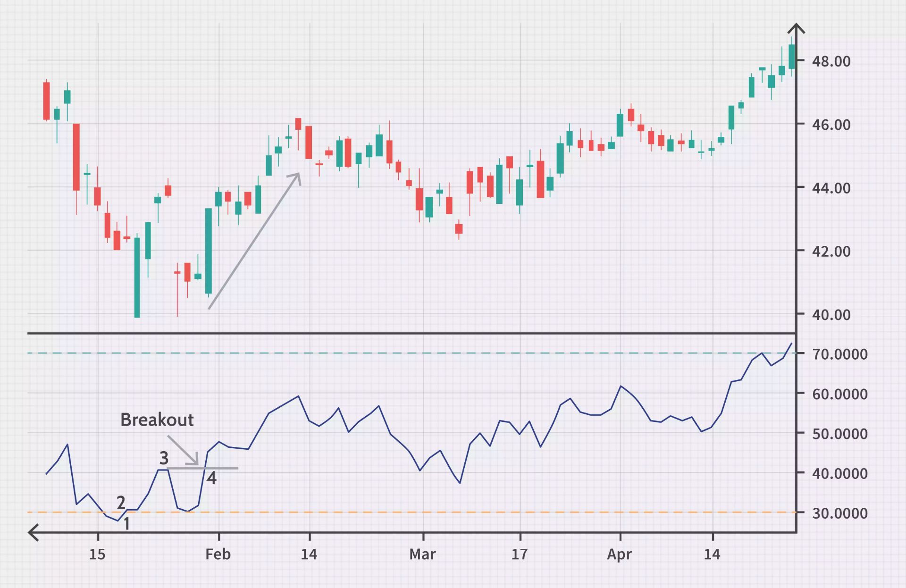Image resolution: width=906 pixels, height=588 pixels.
Task: Click the number 3 RSI point label
Action: (x=164, y=458)
